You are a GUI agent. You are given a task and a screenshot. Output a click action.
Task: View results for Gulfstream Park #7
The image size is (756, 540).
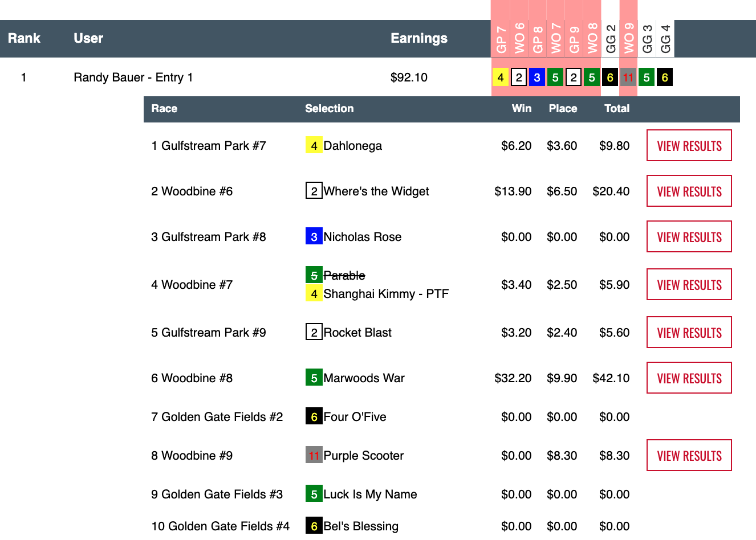pyautogui.click(x=689, y=146)
